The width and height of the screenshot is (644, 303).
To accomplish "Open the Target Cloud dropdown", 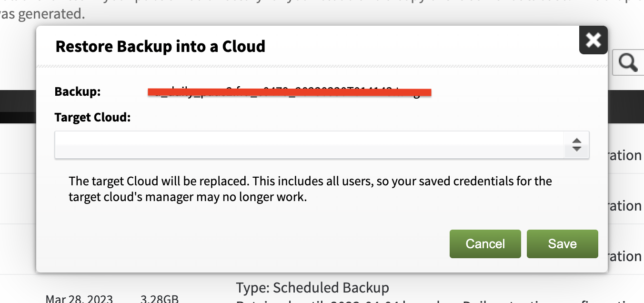I will tap(322, 145).
